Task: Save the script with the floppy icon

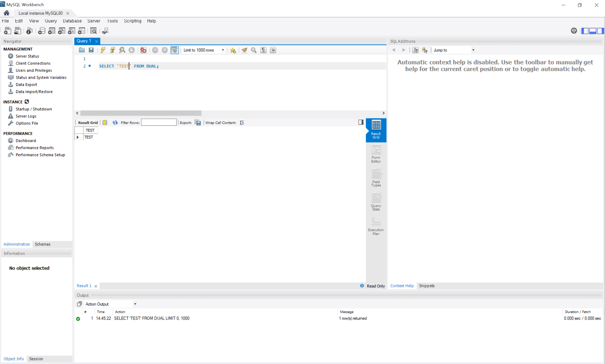Action: point(91,50)
